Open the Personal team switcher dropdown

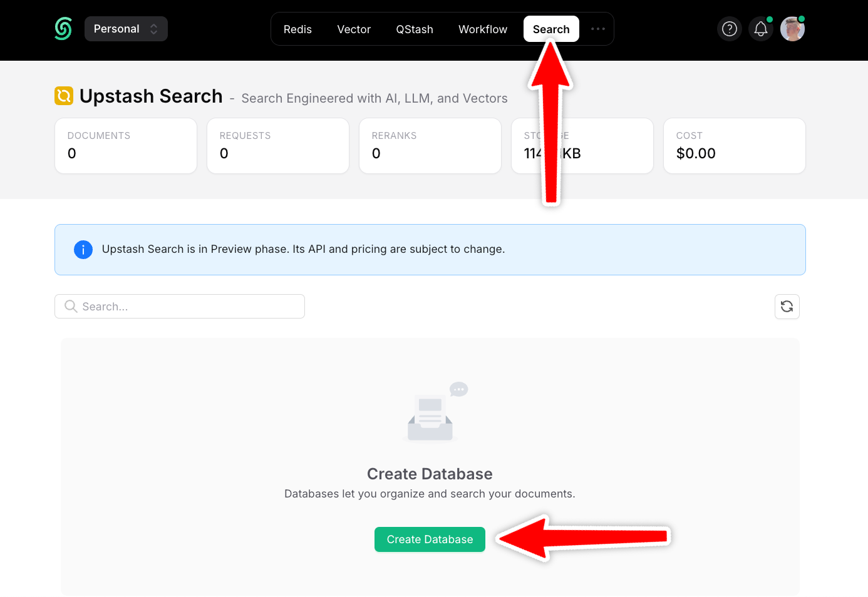pyautogui.click(x=126, y=29)
